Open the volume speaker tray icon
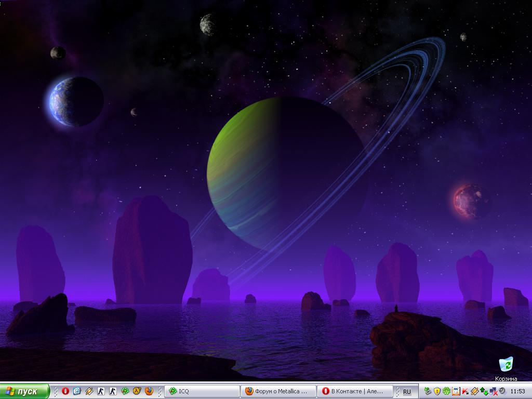The width and height of the screenshot is (532, 399). (502, 391)
